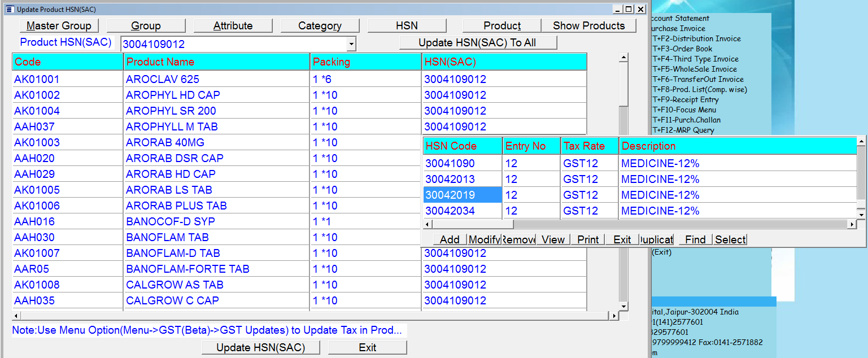Click the HSN button
The height and width of the screenshot is (358, 868).
(407, 25)
